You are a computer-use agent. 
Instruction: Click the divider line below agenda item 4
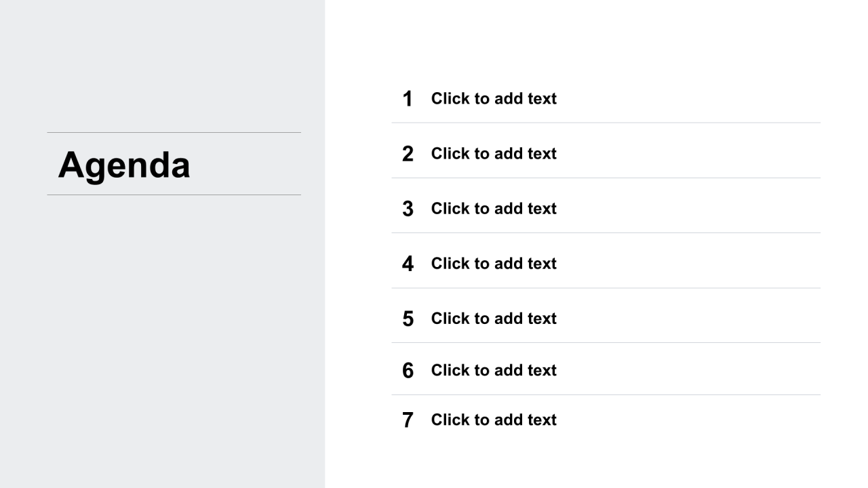tap(606, 288)
